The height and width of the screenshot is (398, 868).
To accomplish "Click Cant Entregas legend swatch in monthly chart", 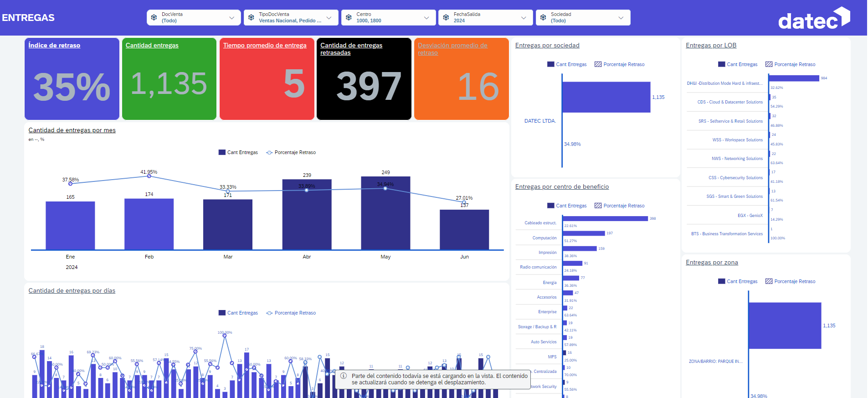I will tap(222, 152).
